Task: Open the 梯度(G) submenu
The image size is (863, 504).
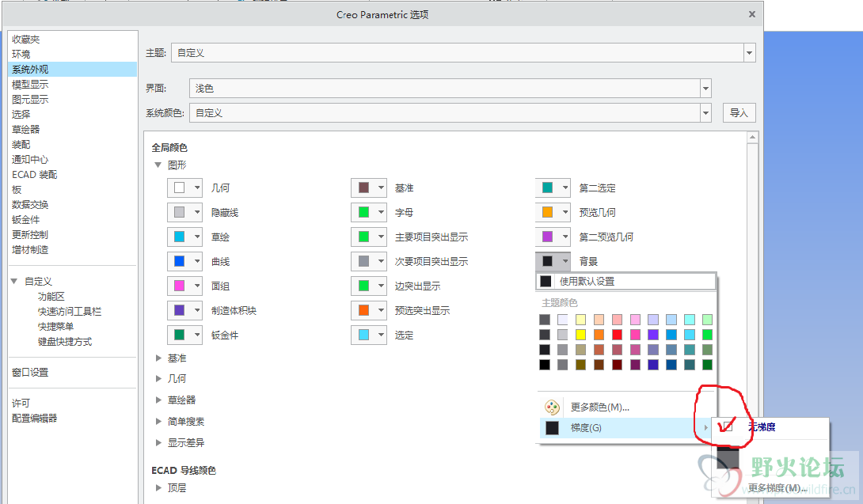Action: pos(624,427)
